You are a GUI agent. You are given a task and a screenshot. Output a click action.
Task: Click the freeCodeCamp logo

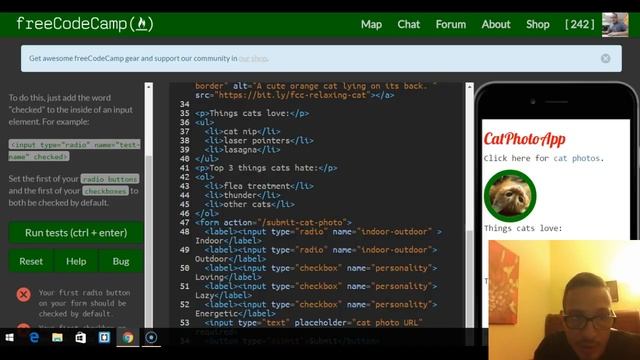[x=85, y=24]
